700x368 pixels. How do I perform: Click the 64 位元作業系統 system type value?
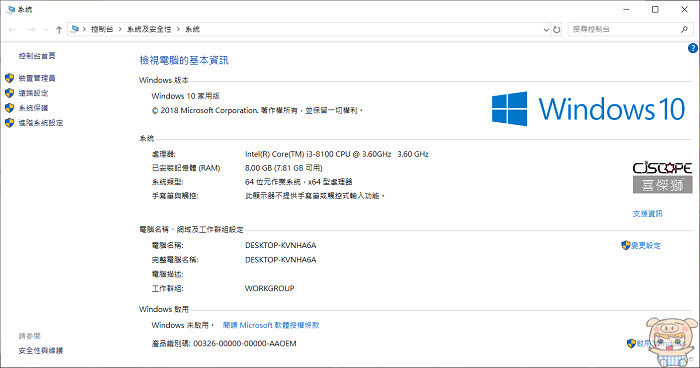299,182
